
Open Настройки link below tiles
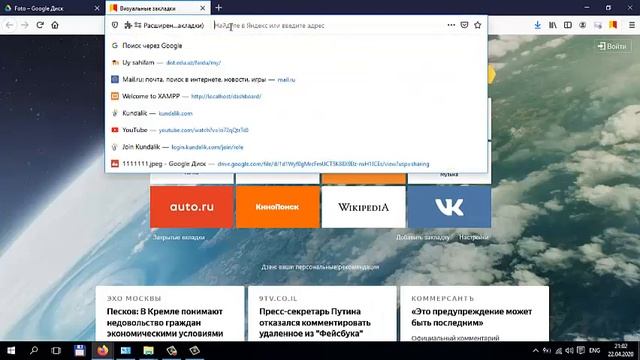pos(473,237)
